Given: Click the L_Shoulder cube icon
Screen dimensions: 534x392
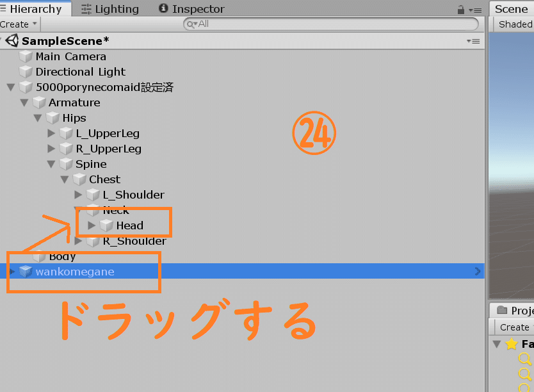Looking at the screenshot, I should (93, 195).
